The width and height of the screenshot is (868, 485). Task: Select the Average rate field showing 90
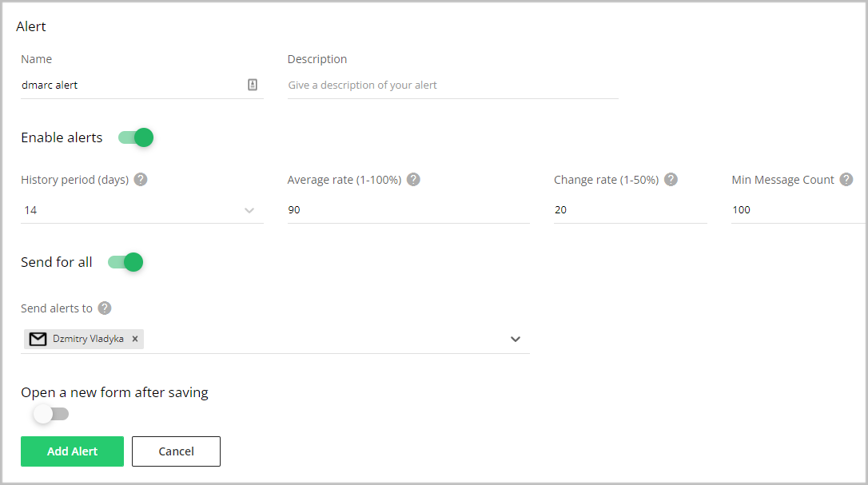click(408, 210)
